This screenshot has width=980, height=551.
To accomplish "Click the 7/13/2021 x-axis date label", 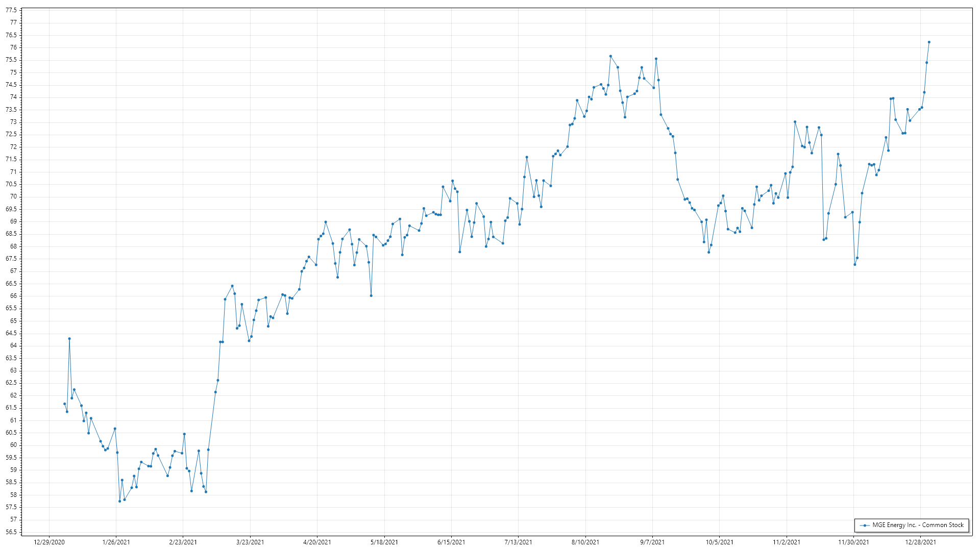I will [x=518, y=542].
